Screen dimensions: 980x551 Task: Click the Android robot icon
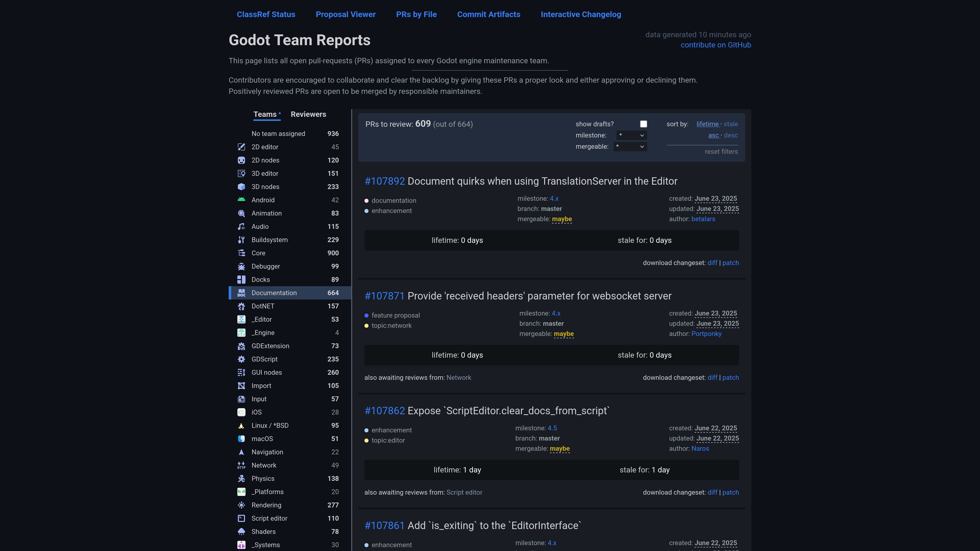click(241, 200)
